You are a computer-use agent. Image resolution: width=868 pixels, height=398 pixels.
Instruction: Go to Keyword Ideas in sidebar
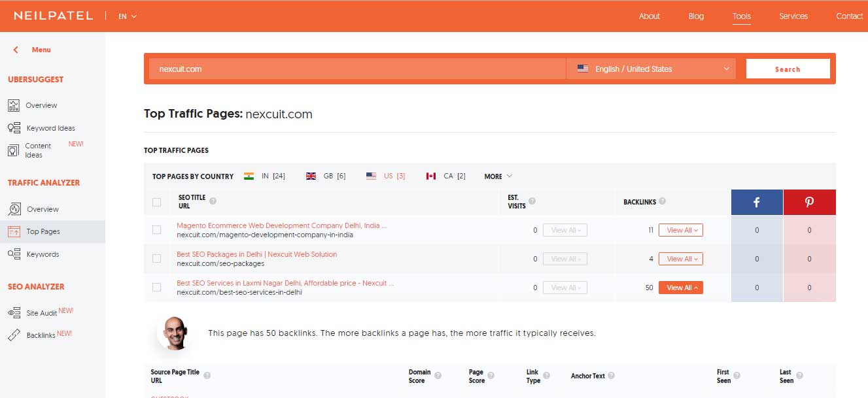coord(51,128)
